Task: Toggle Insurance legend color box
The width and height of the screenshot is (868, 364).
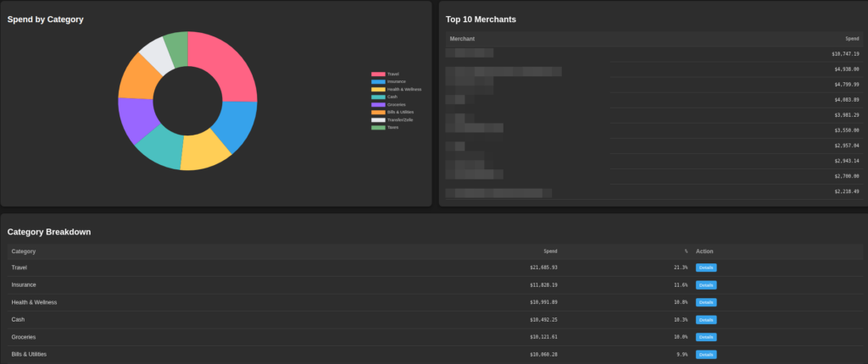Action: 378,82
